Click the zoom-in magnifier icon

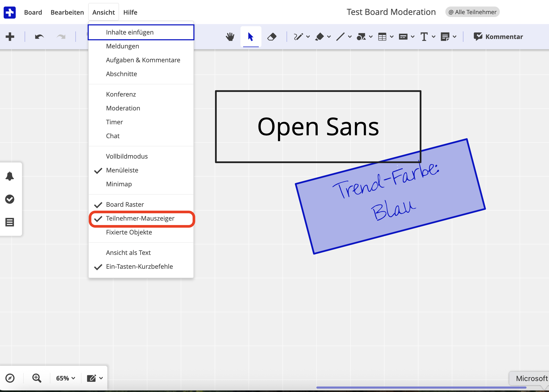point(37,378)
